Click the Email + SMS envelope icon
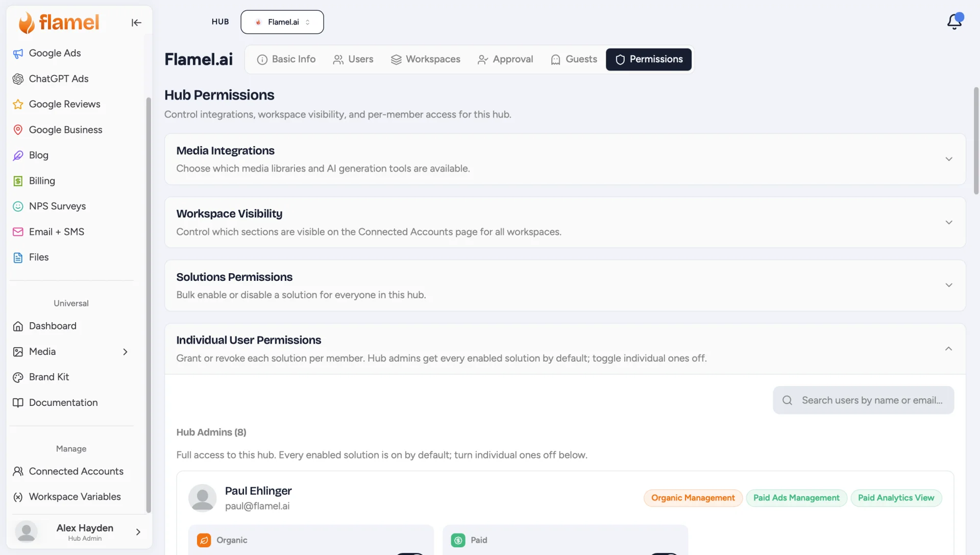This screenshot has height=555, width=980. tap(18, 232)
